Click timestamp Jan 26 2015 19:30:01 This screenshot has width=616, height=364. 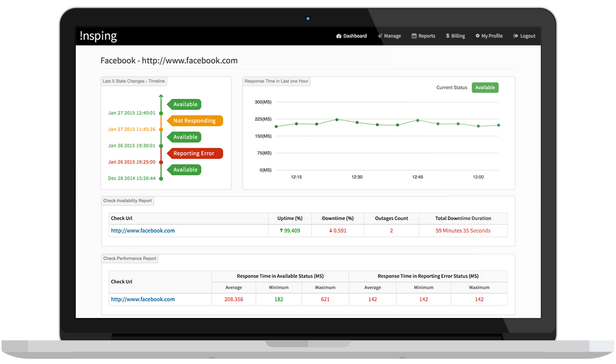[131, 145]
